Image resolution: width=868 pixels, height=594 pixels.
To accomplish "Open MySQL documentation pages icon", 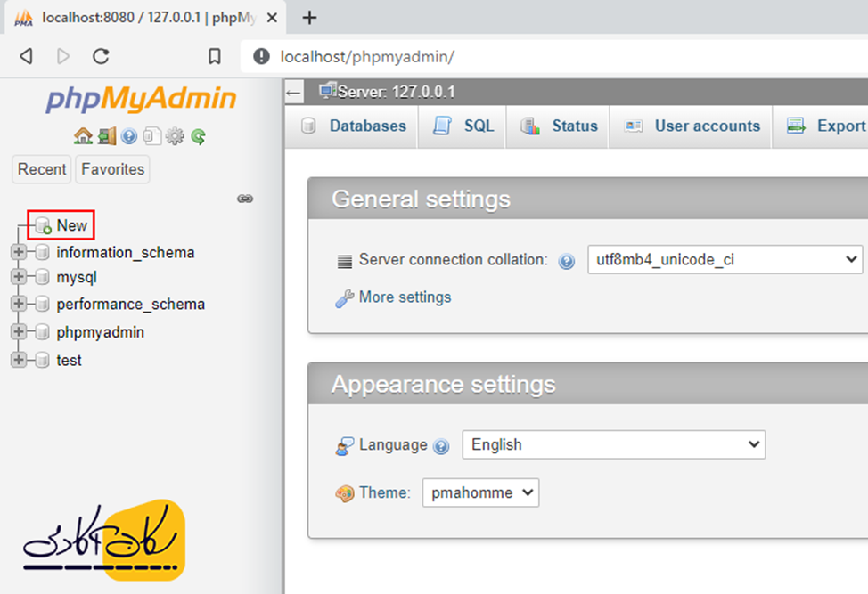I will tap(151, 136).
